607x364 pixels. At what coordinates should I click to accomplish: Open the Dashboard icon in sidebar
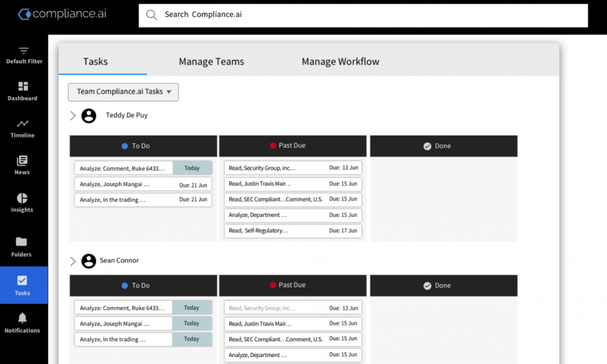click(23, 86)
